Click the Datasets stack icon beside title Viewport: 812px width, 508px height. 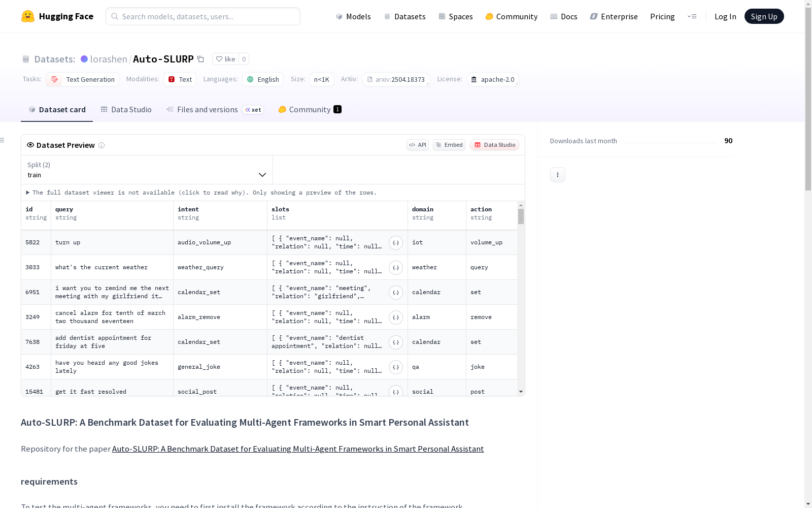26,59
